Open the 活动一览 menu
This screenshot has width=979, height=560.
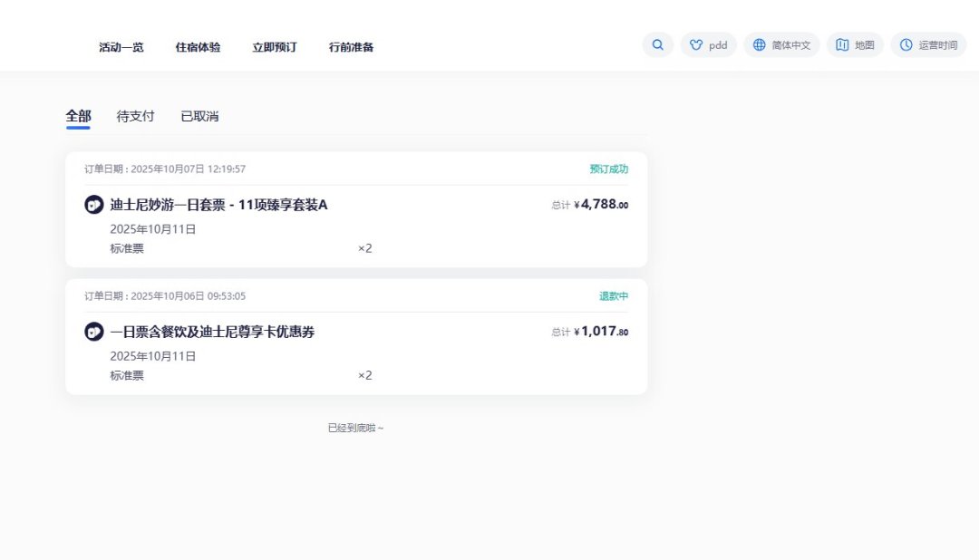point(121,47)
